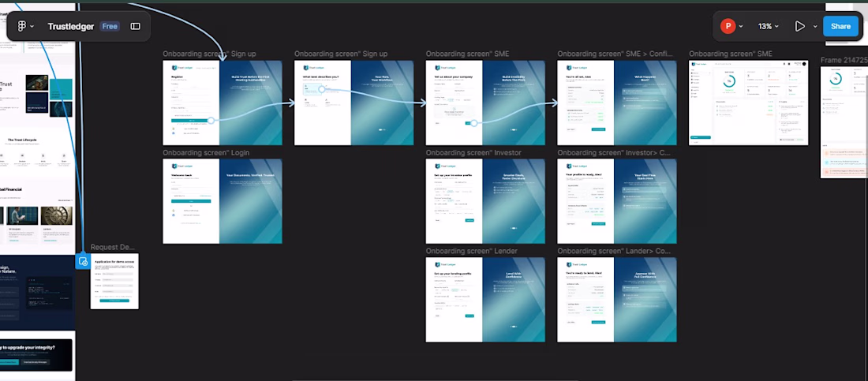This screenshot has height=381, width=868.
Task: Click the Free plan badge
Action: tap(110, 26)
